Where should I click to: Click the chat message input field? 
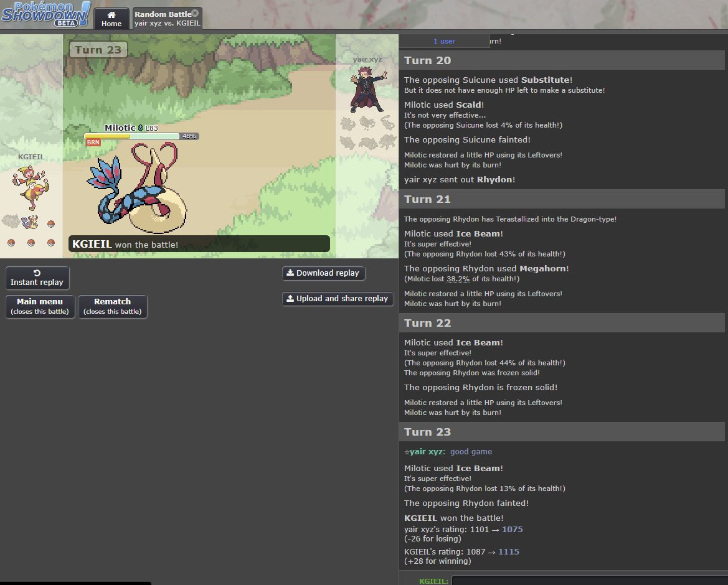[x=590, y=581]
